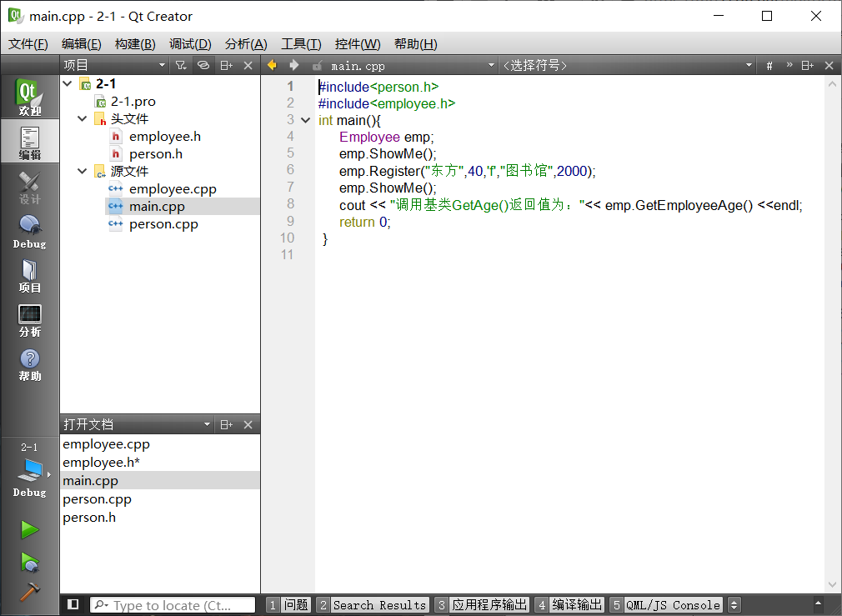Split the editor view
Viewport: 842px width, 616px height.
click(808, 66)
